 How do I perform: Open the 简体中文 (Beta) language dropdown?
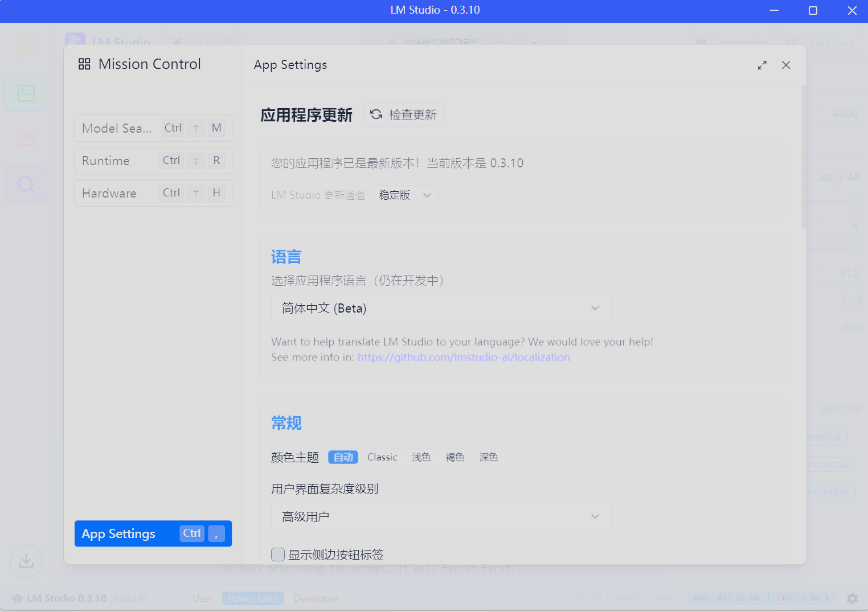pos(442,308)
